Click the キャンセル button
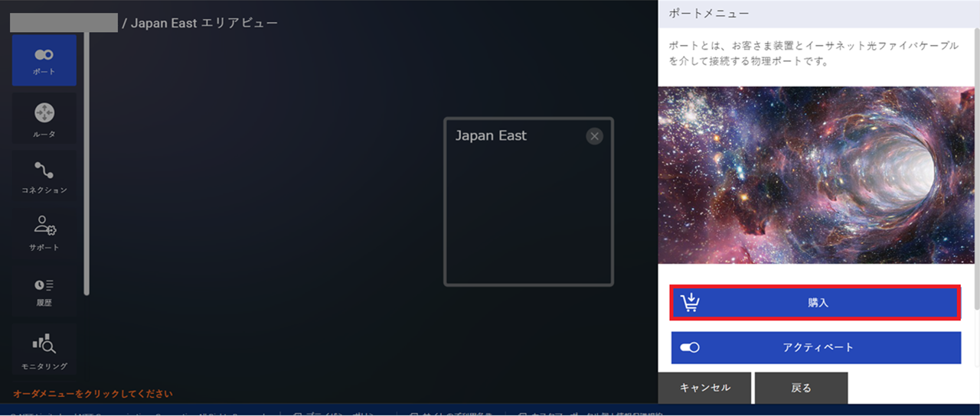Screen dimensions: 980x416 point(705,388)
